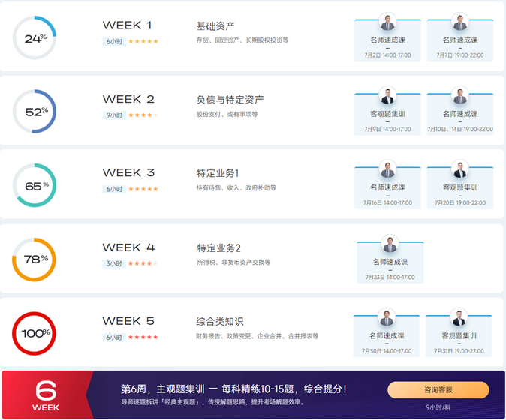Select the WEEK 2 heading
This screenshot has height=420, width=506.
pyautogui.click(x=128, y=99)
